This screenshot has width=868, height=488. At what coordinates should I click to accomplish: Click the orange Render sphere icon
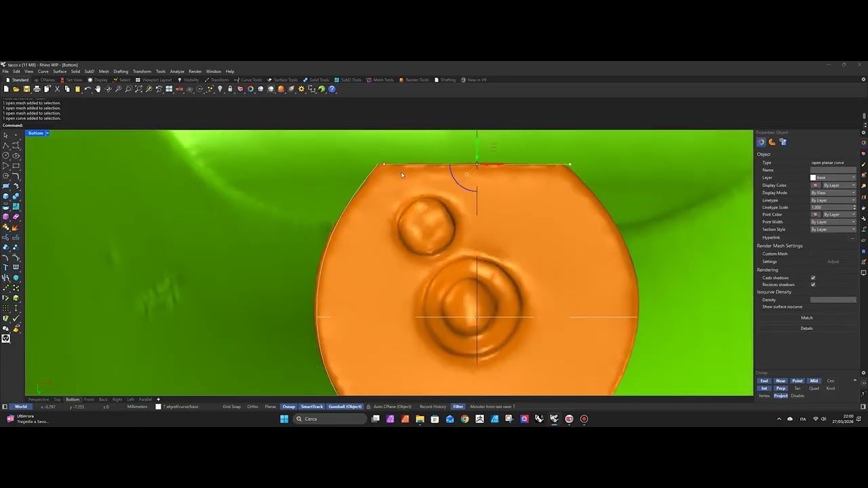point(281,89)
